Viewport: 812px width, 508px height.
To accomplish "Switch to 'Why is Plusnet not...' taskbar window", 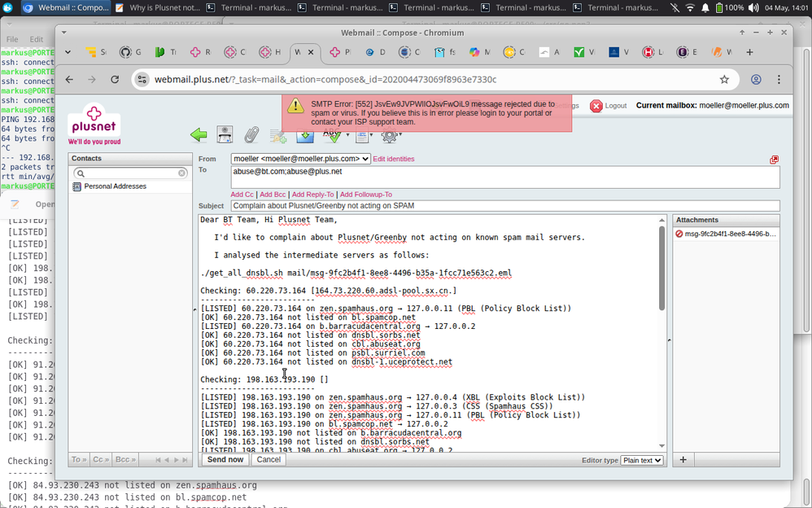I will pos(157,8).
